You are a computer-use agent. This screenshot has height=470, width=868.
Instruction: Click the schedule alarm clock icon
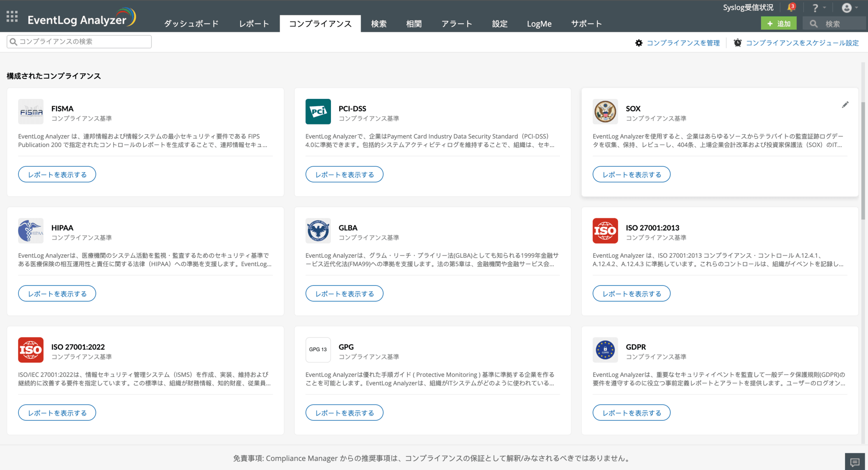coord(738,43)
